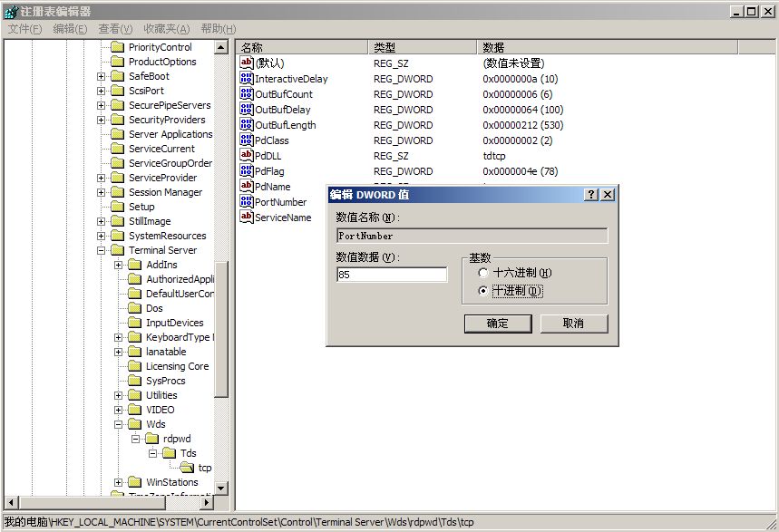The width and height of the screenshot is (779, 532).
Task: Click the OutBufLength DWORD value icon
Action: tap(246, 125)
